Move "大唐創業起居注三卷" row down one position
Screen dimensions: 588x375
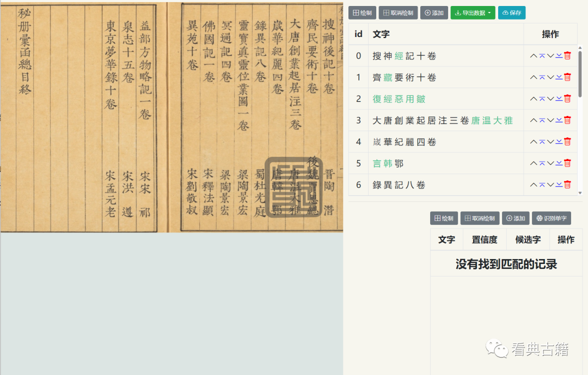coord(549,120)
